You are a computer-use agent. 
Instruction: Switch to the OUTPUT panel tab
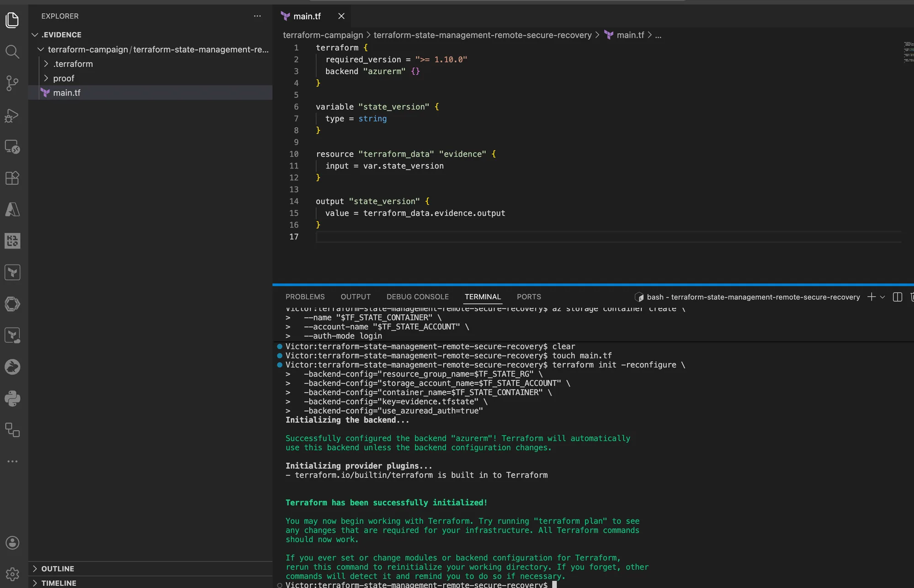pos(356,297)
